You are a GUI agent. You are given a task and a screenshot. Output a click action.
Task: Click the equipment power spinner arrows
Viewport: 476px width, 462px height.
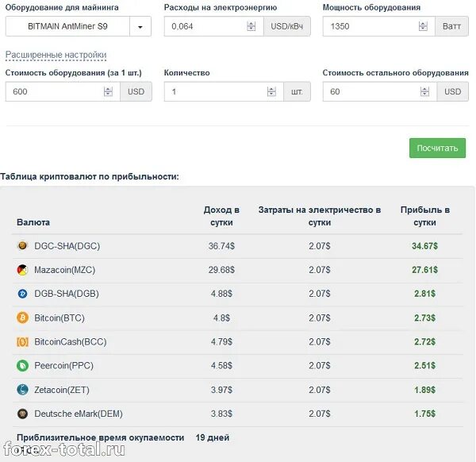click(x=423, y=26)
